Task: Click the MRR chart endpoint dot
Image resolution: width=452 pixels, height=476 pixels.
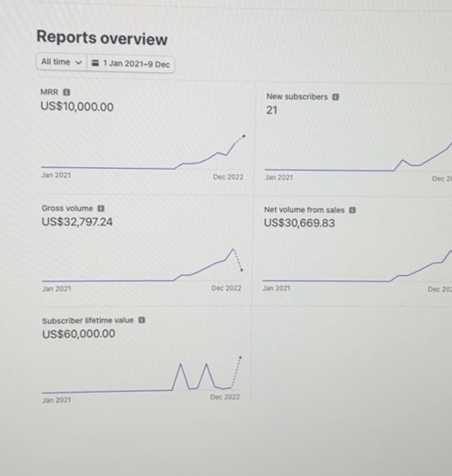Action: pos(244,136)
